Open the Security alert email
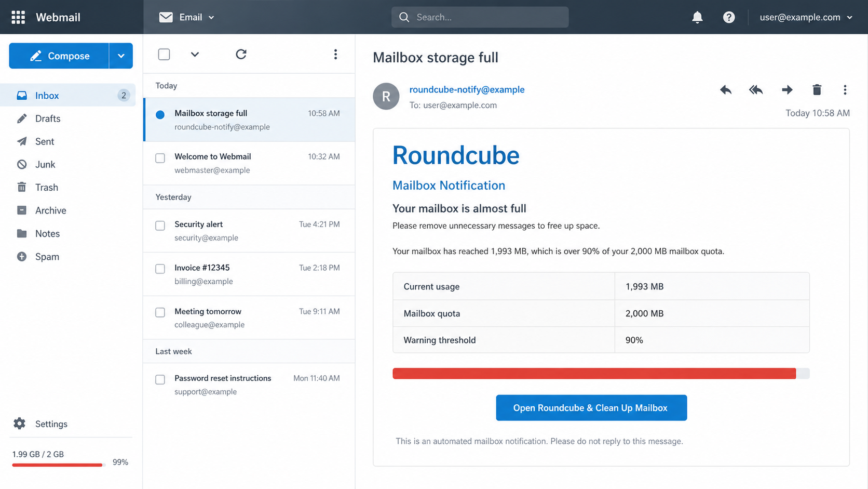 (x=249, y=231)
